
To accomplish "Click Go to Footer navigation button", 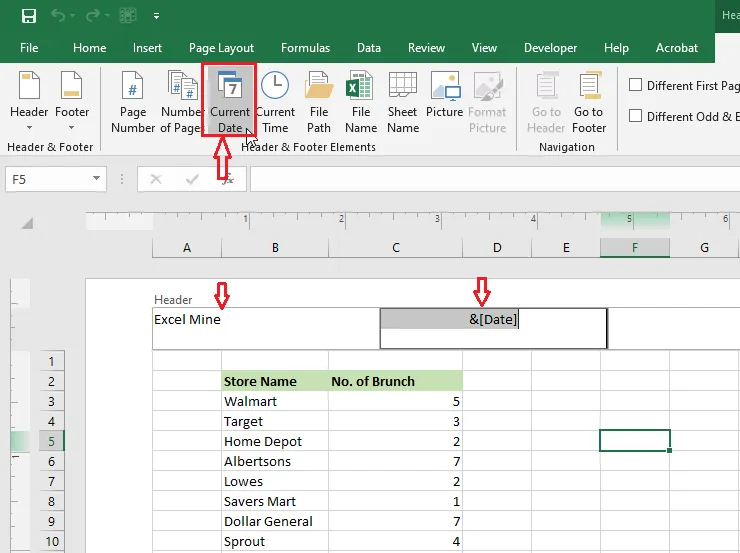I will (x=589, y=102).
